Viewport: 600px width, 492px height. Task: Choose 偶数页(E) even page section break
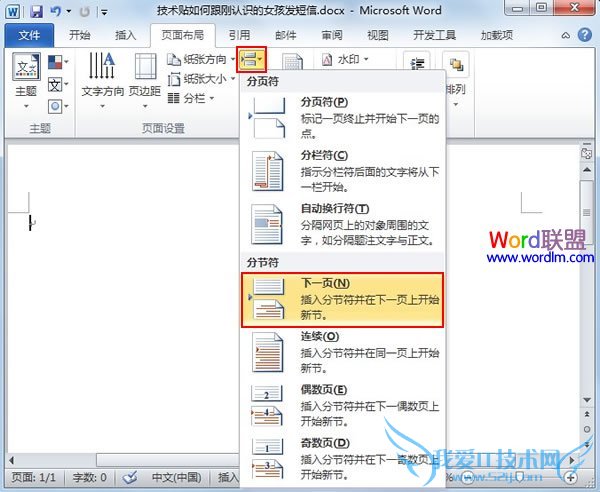[342, 406]
